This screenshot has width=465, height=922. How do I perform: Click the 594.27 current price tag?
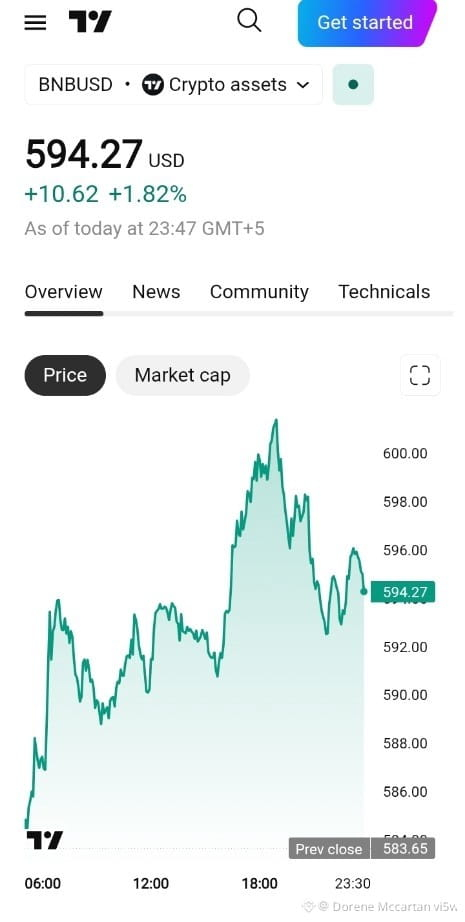coord(403,592)
